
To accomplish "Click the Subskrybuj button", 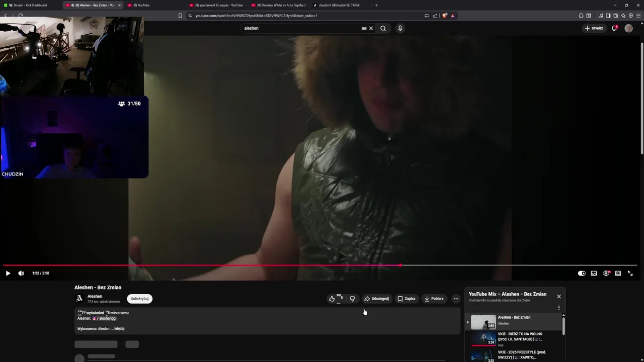I will [x=139, y=299].
